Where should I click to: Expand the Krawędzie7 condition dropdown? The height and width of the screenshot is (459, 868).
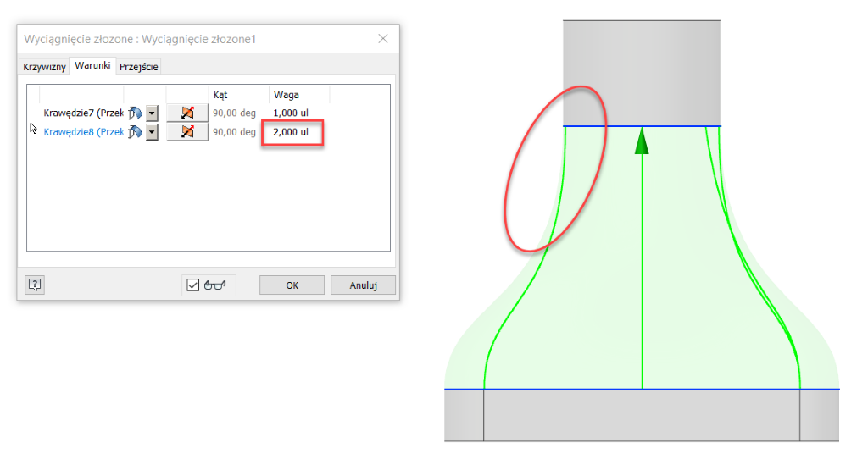(x=152, y=113)
